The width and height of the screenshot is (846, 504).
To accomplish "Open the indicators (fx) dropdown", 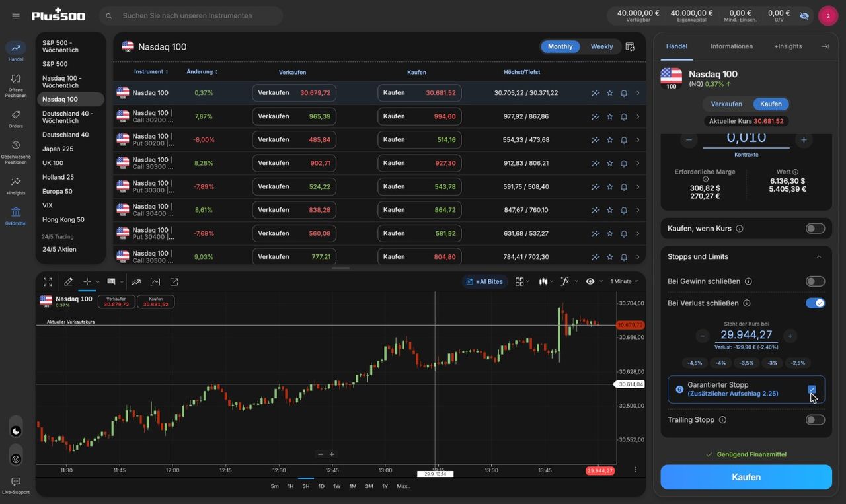I will pos(568,281).
